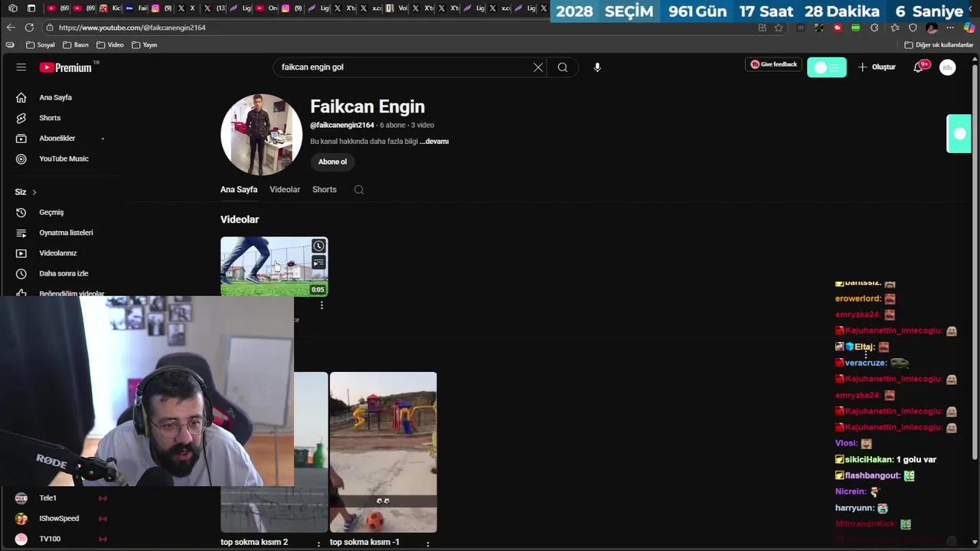This screenshot has width=980, height=551.
Task: Click the @faikcanengin2164 channel handle
Action: click(x=342, y=126)
